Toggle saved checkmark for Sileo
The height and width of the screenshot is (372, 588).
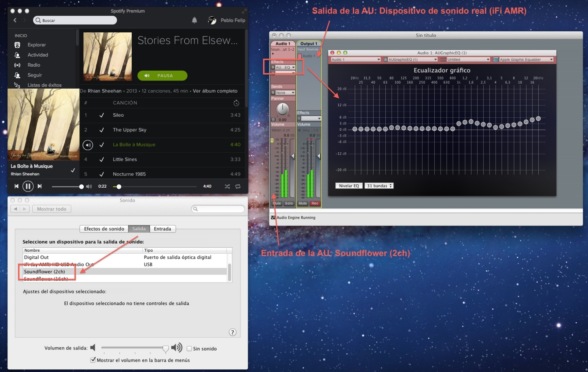[101, 115]
